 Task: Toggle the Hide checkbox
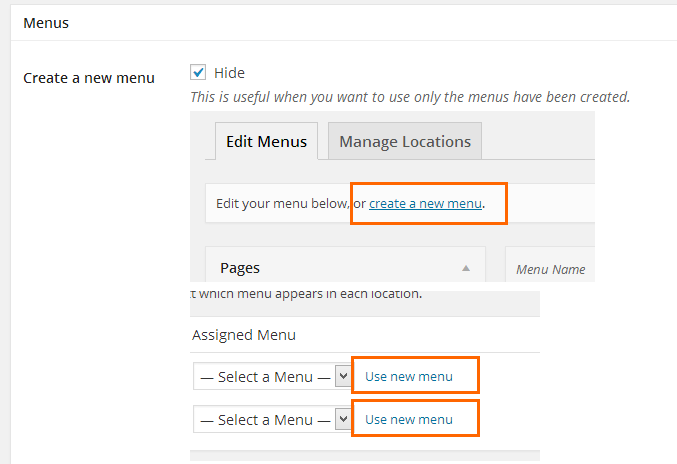(198, 72)
